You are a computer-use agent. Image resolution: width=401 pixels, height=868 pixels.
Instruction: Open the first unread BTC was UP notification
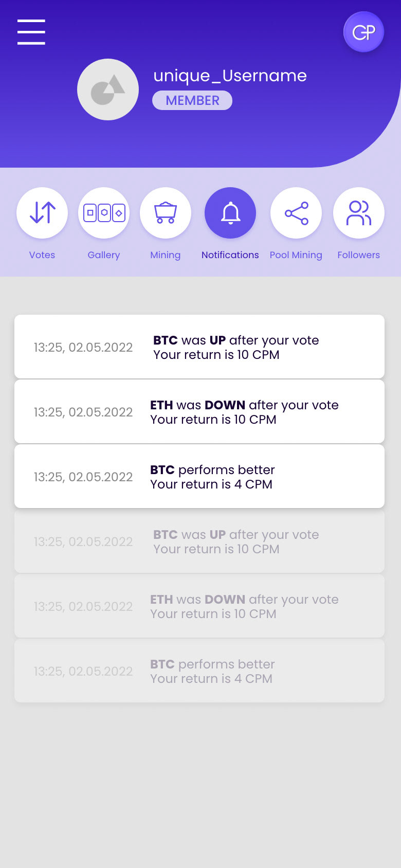pos(199,347)
